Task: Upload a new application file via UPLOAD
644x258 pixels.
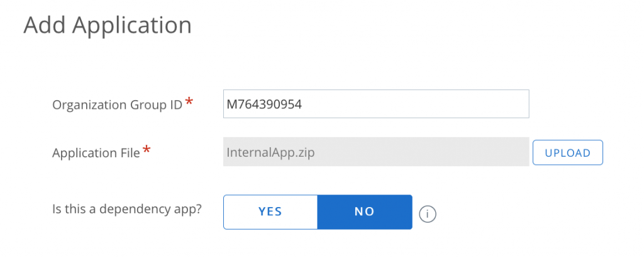Action: (567, 152)
